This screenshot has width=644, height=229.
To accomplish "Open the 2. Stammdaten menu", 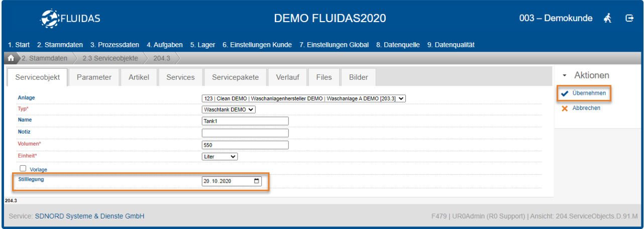I will (60, 45).
